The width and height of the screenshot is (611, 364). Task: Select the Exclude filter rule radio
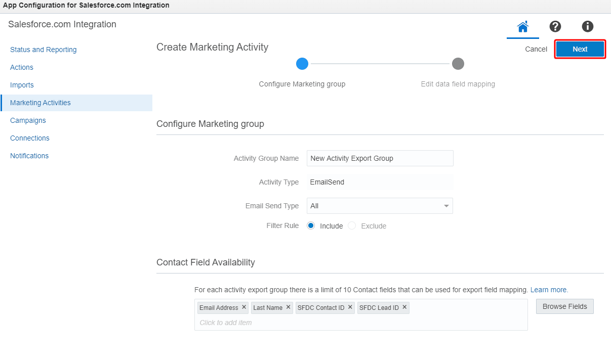coord(352,225)
